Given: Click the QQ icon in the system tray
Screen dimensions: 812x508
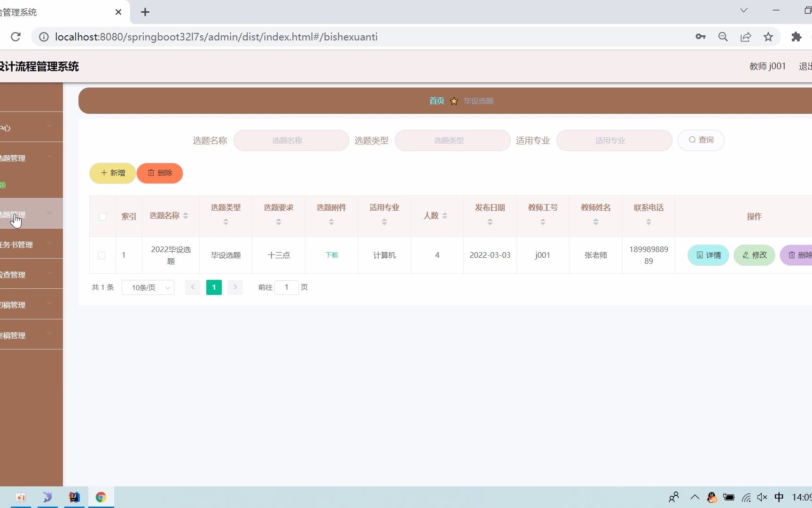Looking at the screenshot, I should click(x=711, y=497).
